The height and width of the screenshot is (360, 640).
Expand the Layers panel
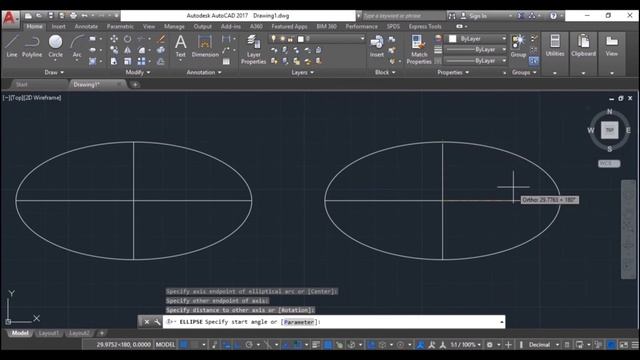[302, 72]
